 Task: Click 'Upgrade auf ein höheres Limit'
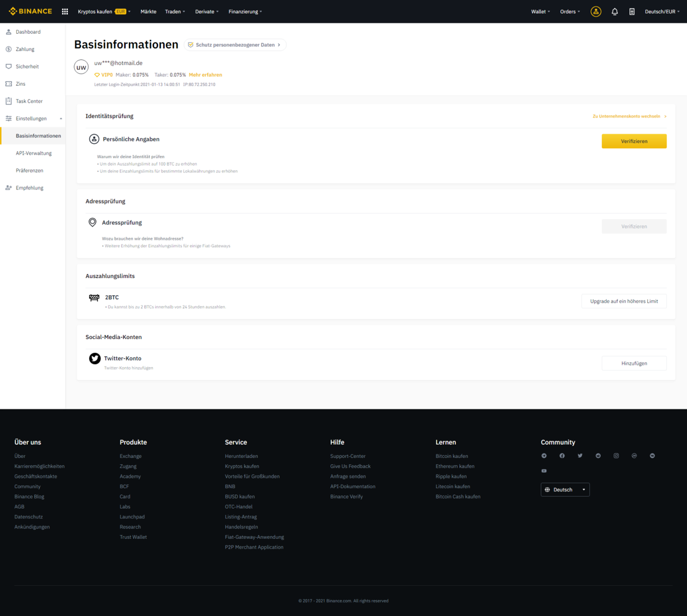[x=624, y=301]
